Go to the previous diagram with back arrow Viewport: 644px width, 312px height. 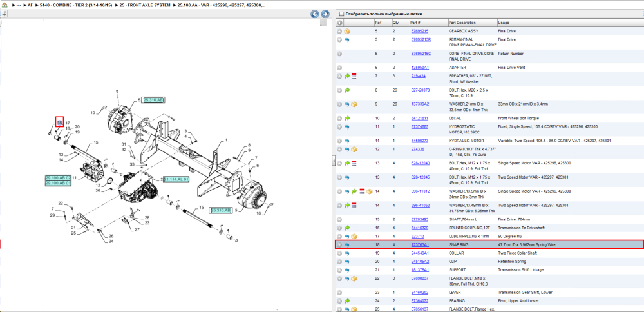315,14
